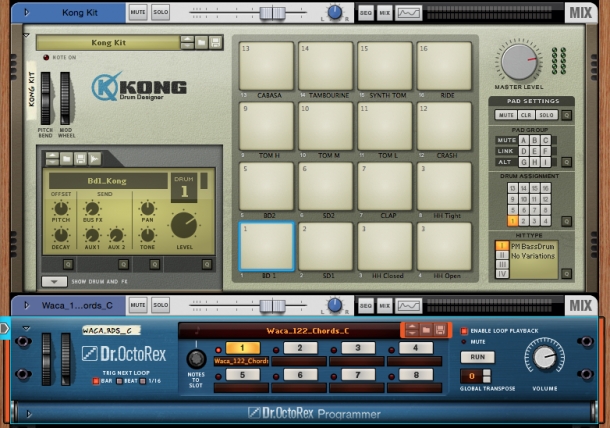Click SEQ button on Kong Kit channel
Screen dimensions: 610x428
(366, 13)
